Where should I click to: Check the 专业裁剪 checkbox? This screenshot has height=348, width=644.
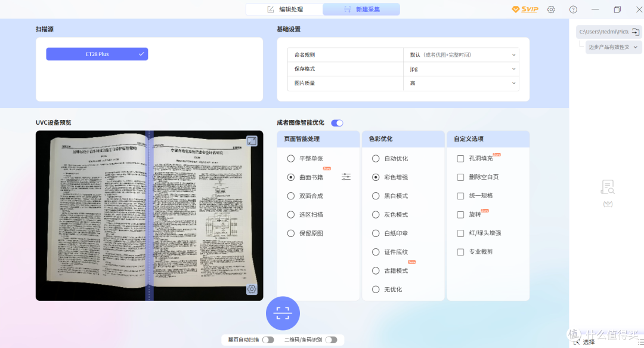(460, 252)
